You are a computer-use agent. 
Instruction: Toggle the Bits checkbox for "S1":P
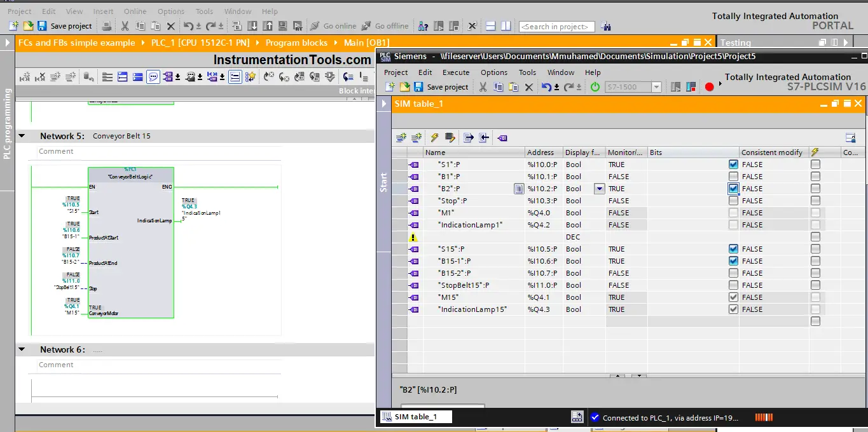click(733, 165)
